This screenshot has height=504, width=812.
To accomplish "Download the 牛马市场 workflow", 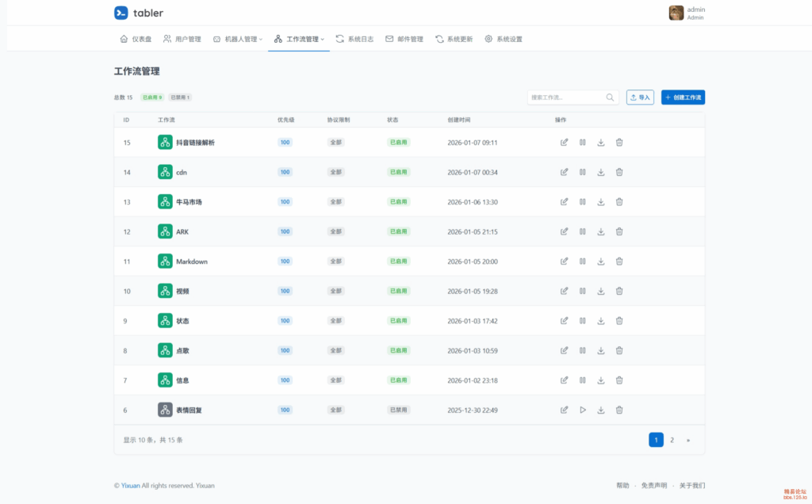I will coord(601,202).
